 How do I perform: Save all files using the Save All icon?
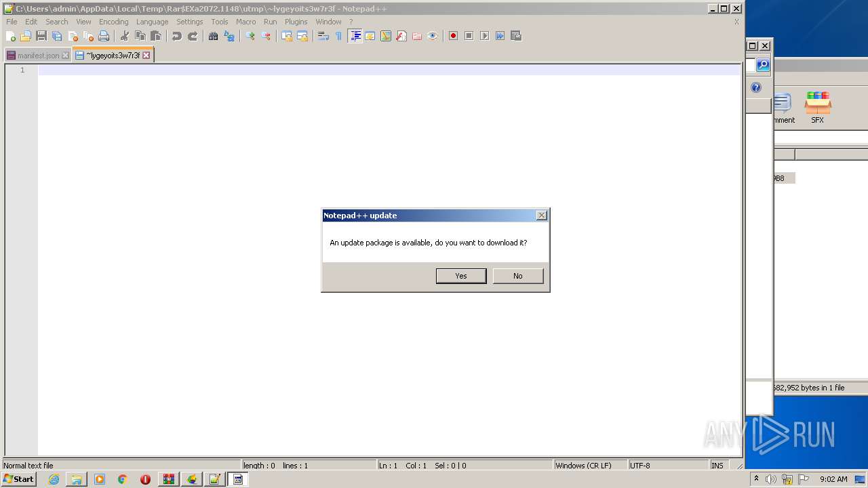coord(57,36)
